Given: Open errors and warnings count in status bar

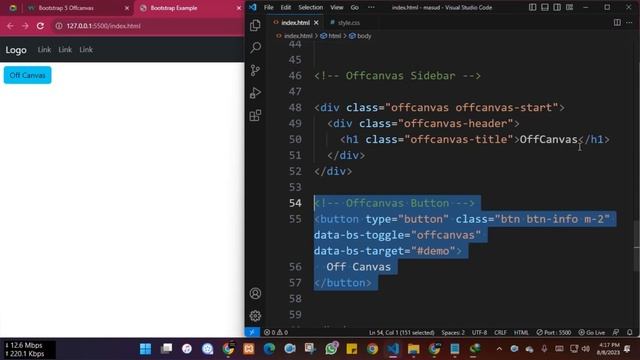Looking at the screenshot, I should (276, 332).
